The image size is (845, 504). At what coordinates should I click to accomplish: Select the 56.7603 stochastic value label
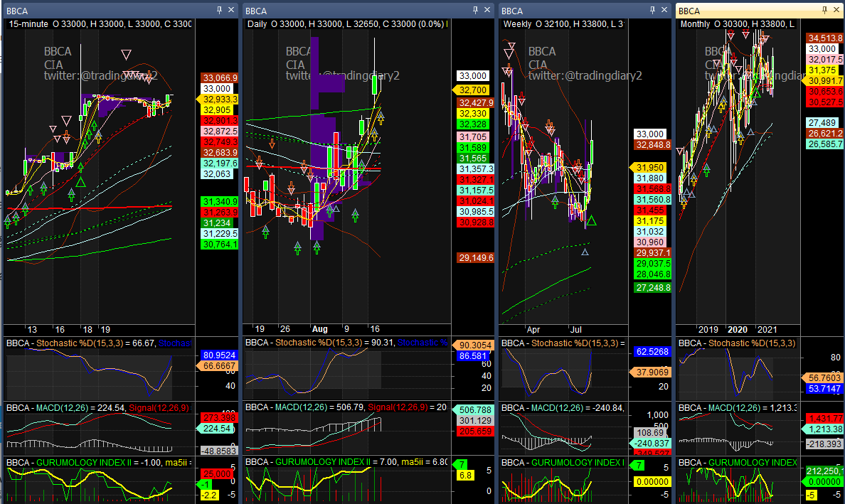(x=823, y=378)
